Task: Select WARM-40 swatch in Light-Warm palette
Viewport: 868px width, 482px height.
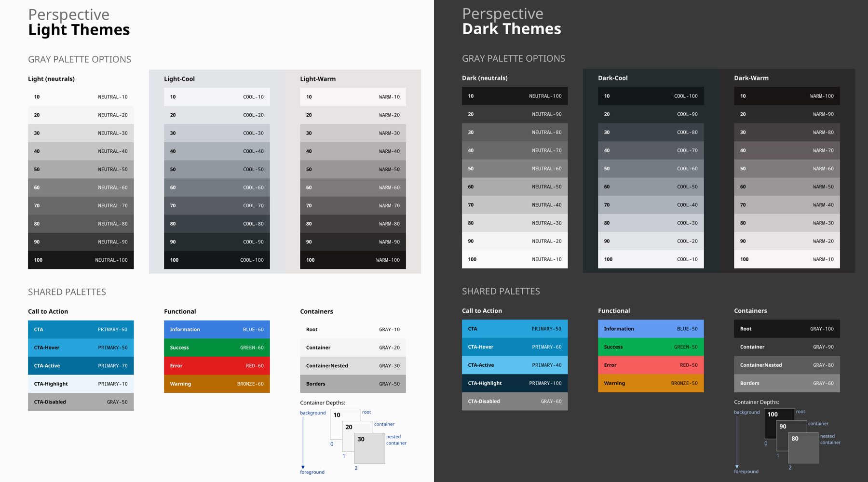Action: tap(353, 151)
